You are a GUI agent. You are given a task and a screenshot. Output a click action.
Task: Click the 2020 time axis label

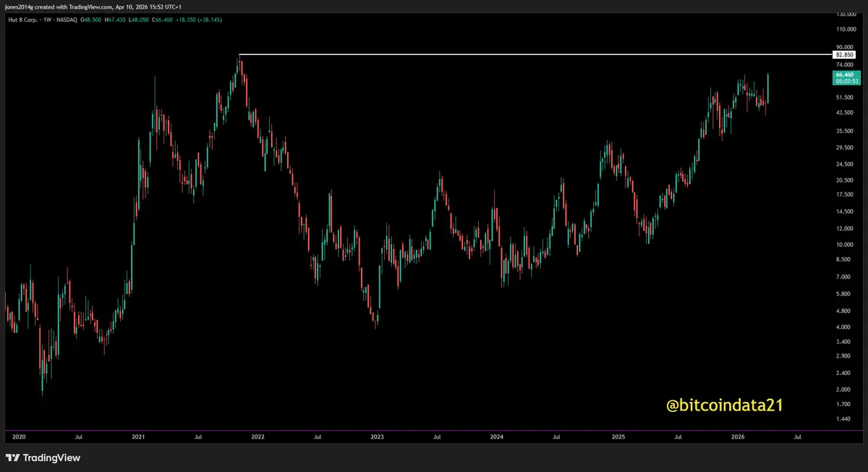pyautogui.click(x=19, y=437)
